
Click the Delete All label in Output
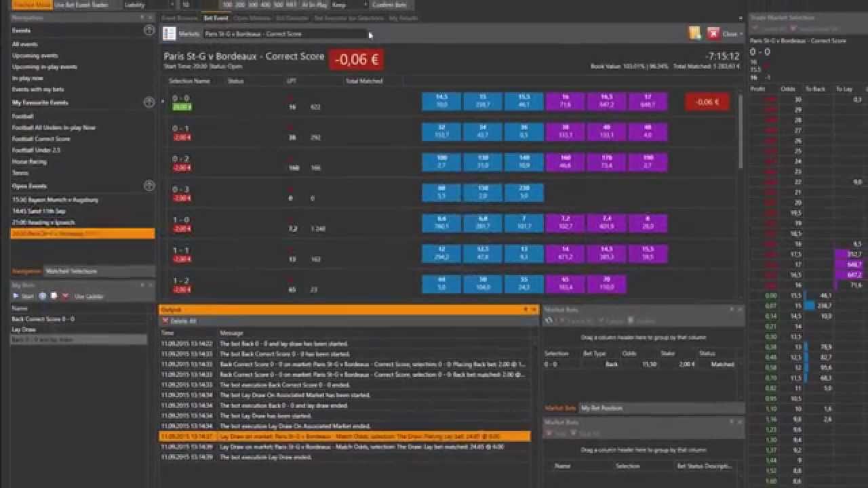point(183,321)
